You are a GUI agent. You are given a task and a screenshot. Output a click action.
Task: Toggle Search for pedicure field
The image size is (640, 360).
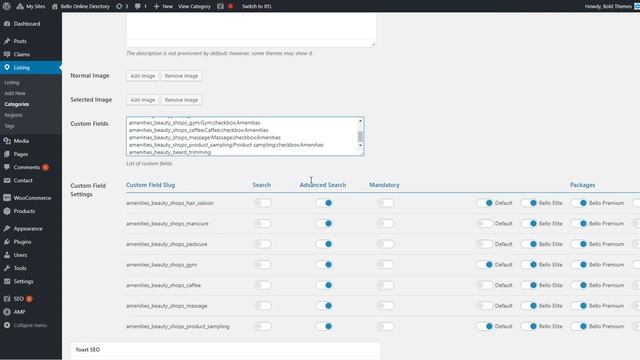click(262, 244)
